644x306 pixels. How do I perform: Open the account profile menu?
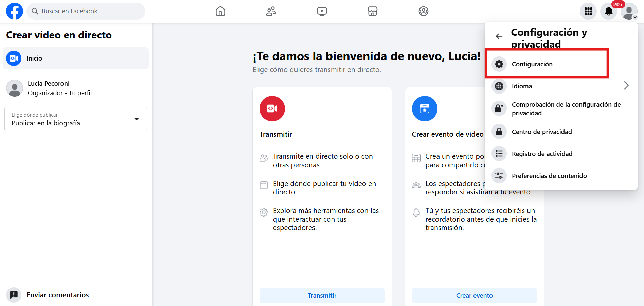click(629, 12)
